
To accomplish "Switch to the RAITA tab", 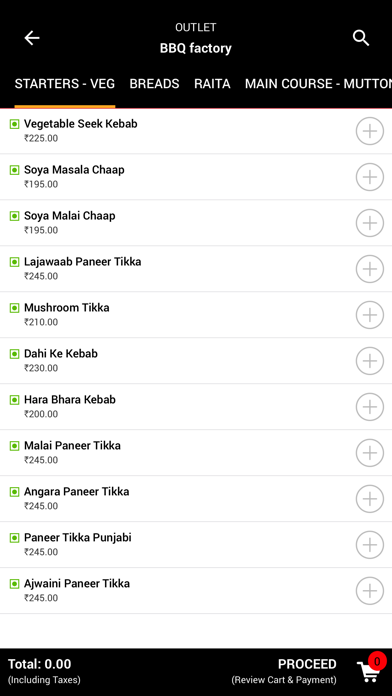I will pyautogui.click(x=212, y=84).
